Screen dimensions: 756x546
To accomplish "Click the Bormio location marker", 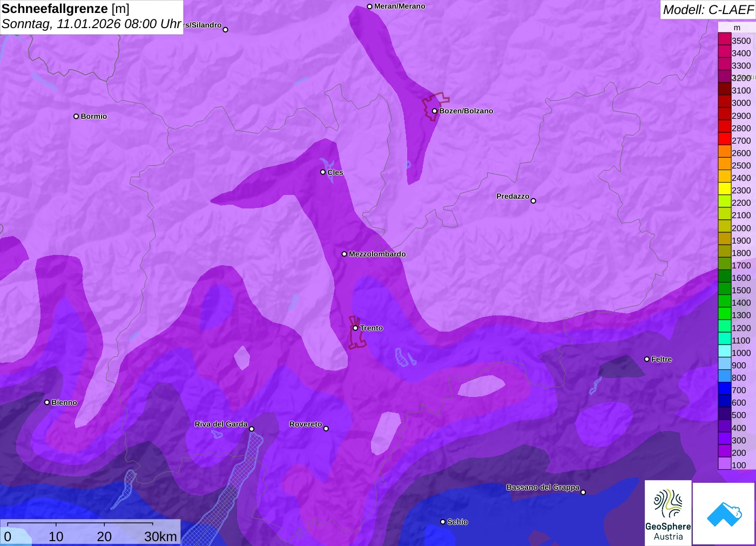I will coord(76,116).
